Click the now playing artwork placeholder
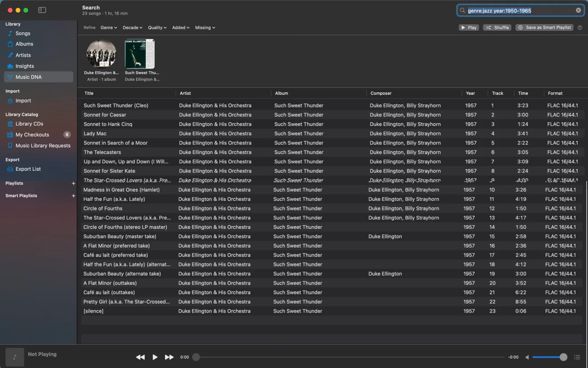 tap(15, 357)
